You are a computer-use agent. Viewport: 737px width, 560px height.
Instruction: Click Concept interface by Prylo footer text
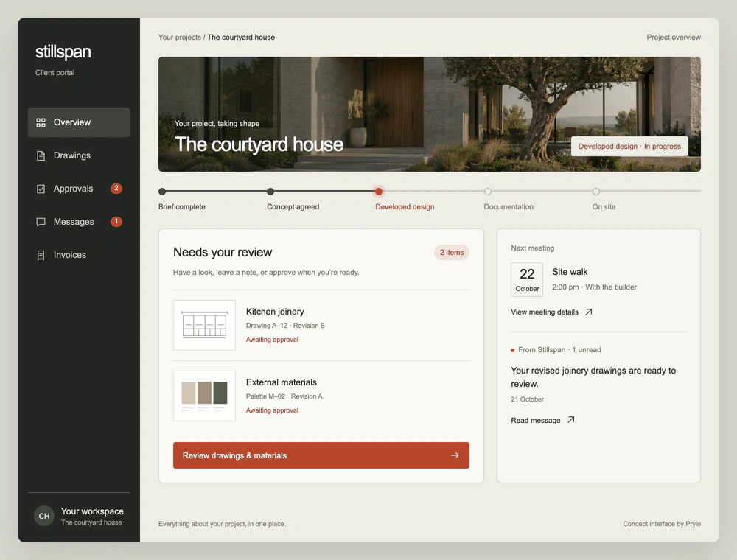tap(662, 524)
